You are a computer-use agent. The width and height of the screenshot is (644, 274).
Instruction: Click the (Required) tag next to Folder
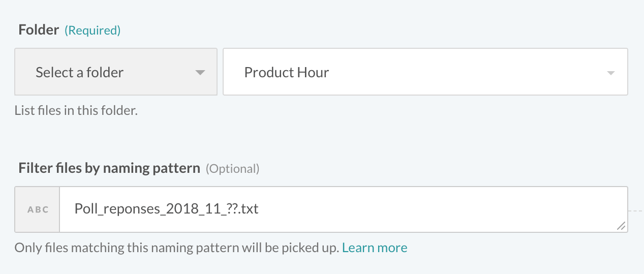coord(93,31)
